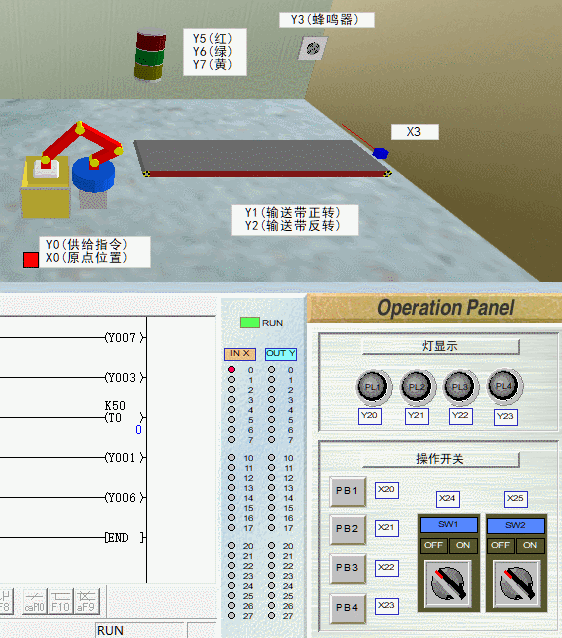Click the PL3 indicator lamp
Image resolution: width=562 pixels, height=638 pixels.
point(460,387)
